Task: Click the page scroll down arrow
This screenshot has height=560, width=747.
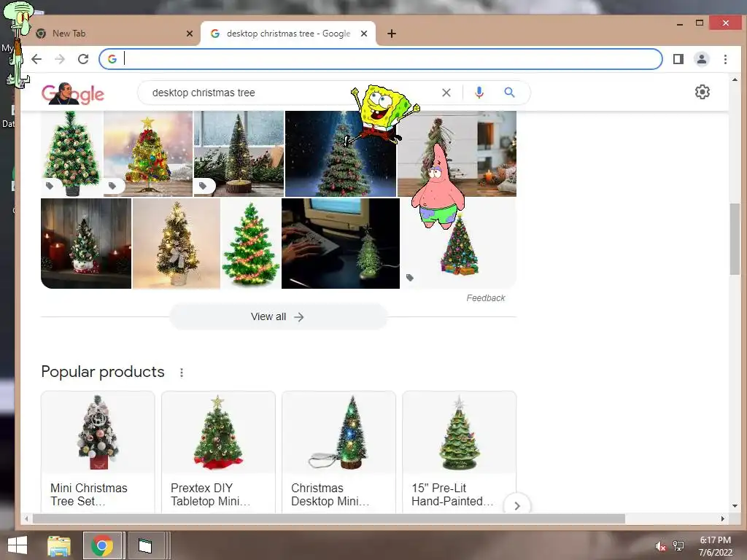Action: coord(735,506)
